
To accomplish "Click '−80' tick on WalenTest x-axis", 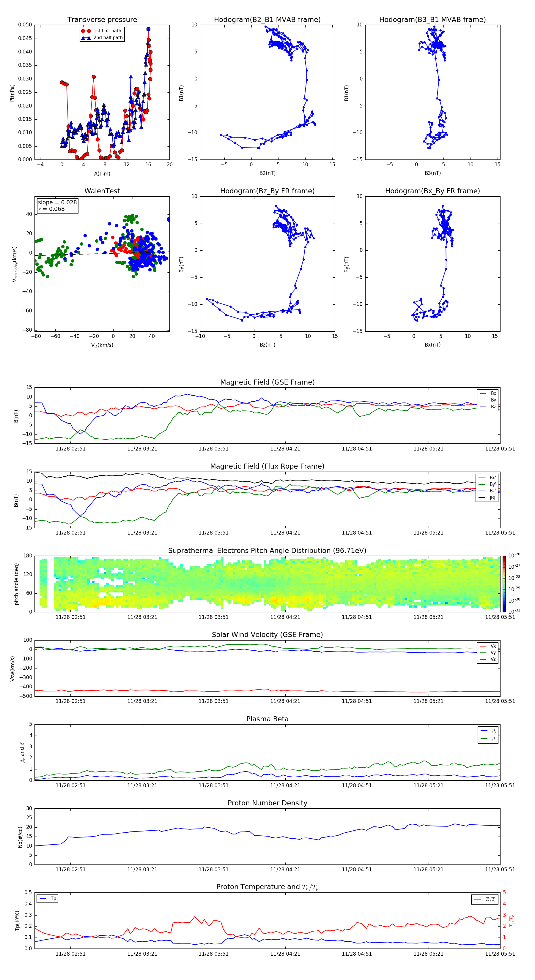I will pos(36,336).
